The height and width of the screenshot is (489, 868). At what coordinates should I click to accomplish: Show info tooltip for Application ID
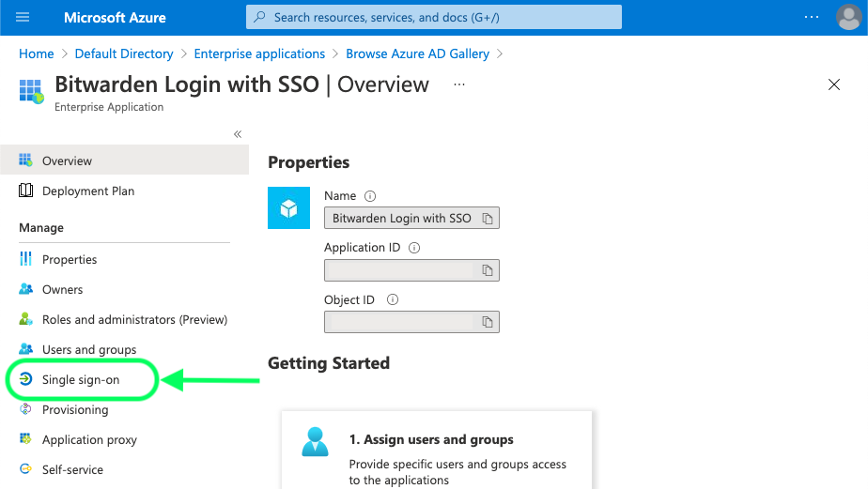point(414,248)
